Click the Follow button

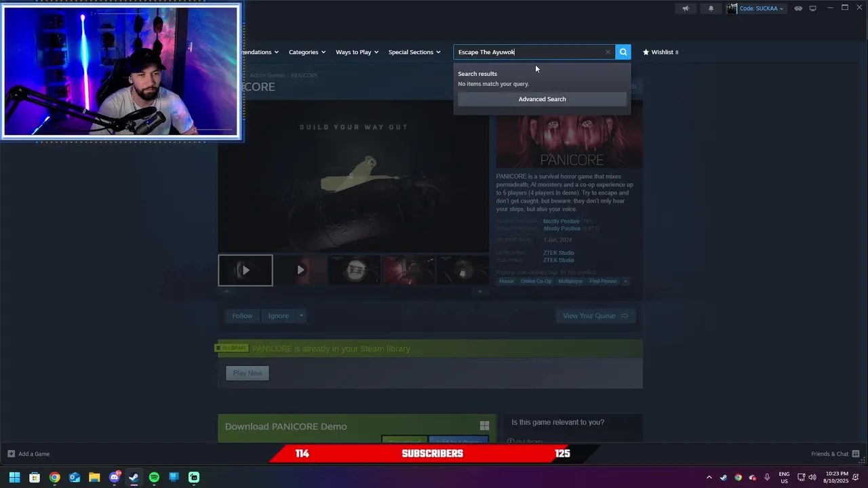coord(242,316)
